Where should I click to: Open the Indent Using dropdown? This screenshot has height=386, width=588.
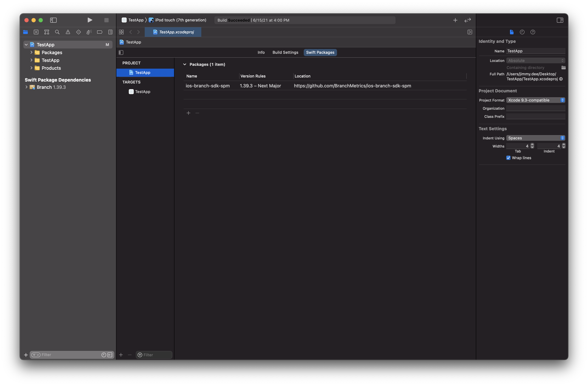tap(535, 138)
